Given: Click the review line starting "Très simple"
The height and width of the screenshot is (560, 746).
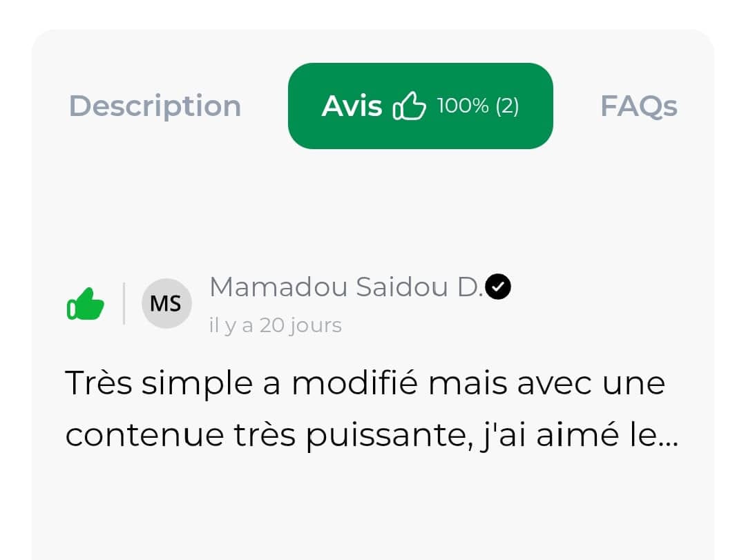Looking at the screenshot, I should coord(365,384).
